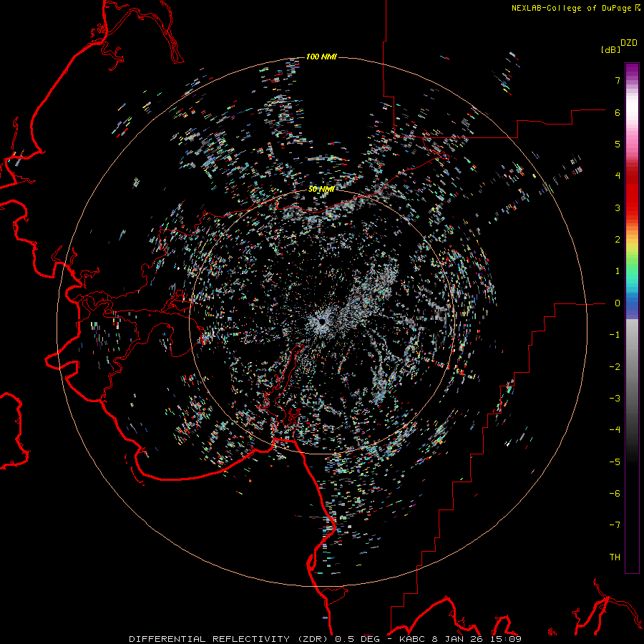Click the -1 value on color scale
Viewport: 644px width, 644px height.
pos(615,335)
